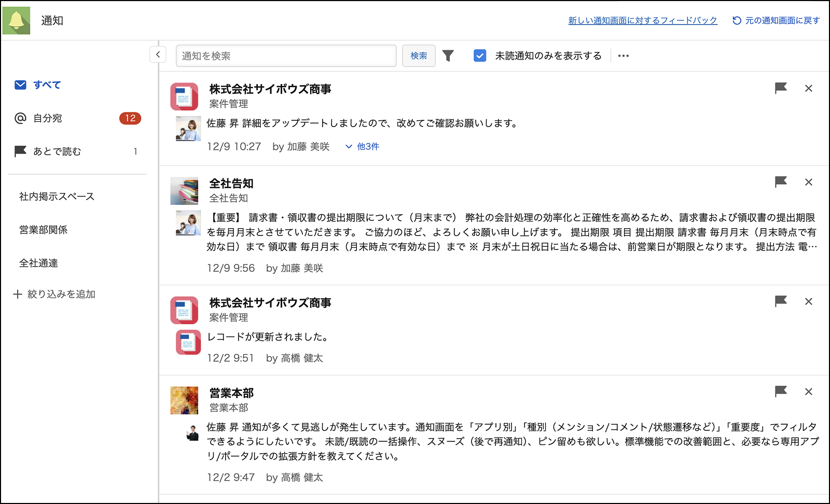Open the 自分宛 mentions filter with @ icon
Viewport: 830px width, 504px height.
click(20, 118)
